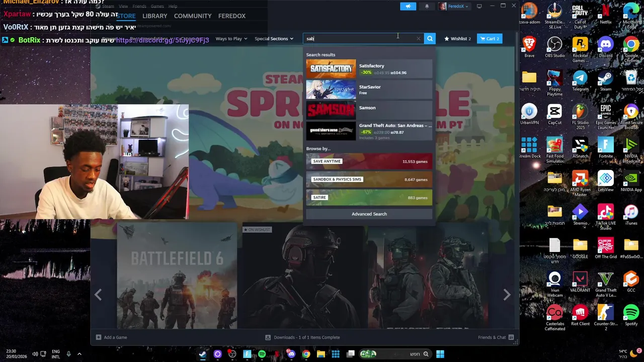Image resolution: width=644 pixels, height=362 pixels.
Task: Open the Battlefield 6 featured banner
Action: [x=177, y=276]
